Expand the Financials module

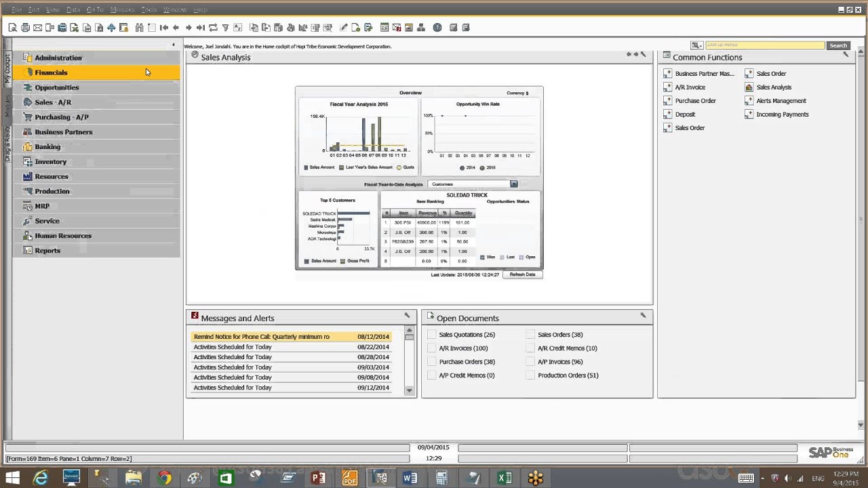(x=96, y=73)
